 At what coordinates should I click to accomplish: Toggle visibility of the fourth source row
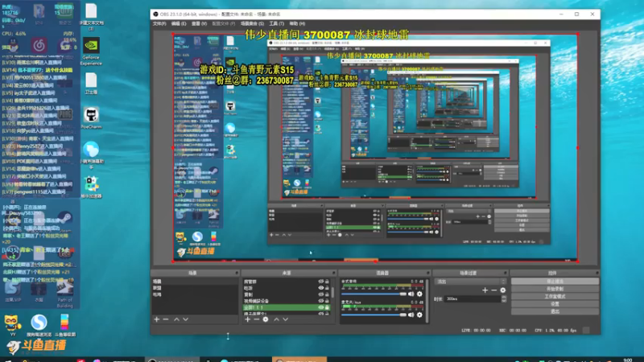point(320,301)
